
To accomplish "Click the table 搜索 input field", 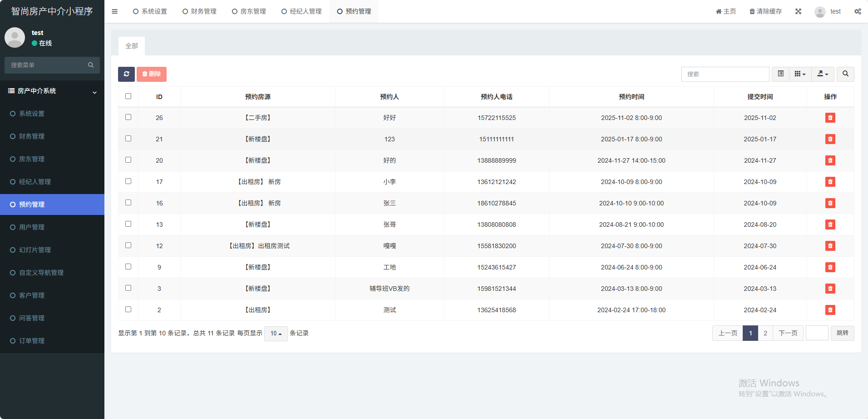I will 725,74.
